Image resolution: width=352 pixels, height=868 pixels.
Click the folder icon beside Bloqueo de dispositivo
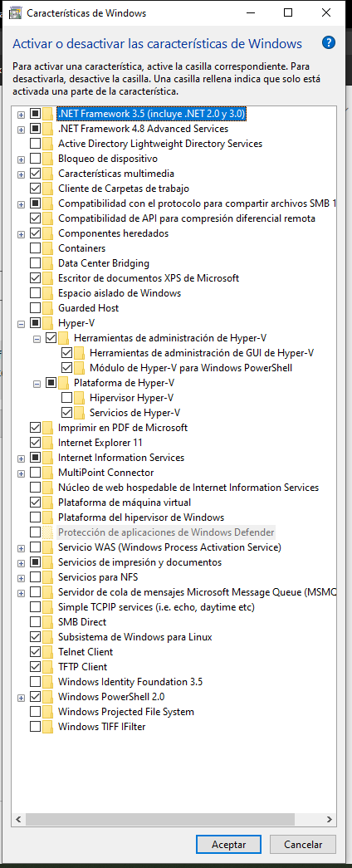pyautogui.click(x=49, y=159)
